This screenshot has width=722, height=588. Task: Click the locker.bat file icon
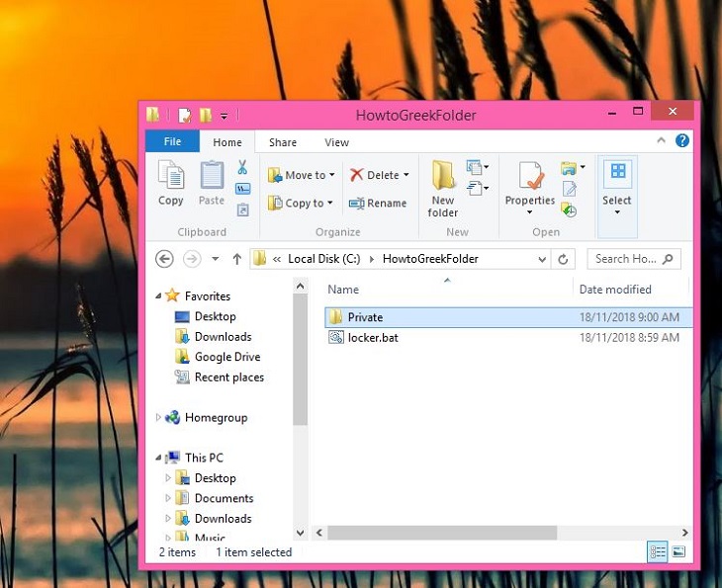[336, 337]
